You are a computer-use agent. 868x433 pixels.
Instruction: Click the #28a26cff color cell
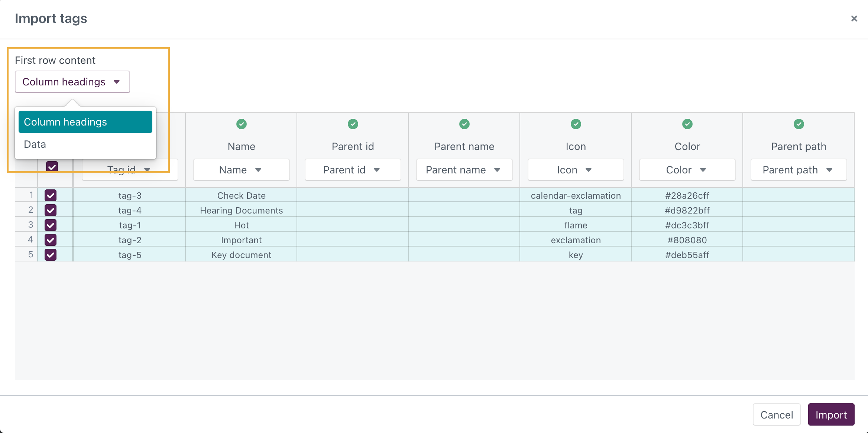(687, 195)
